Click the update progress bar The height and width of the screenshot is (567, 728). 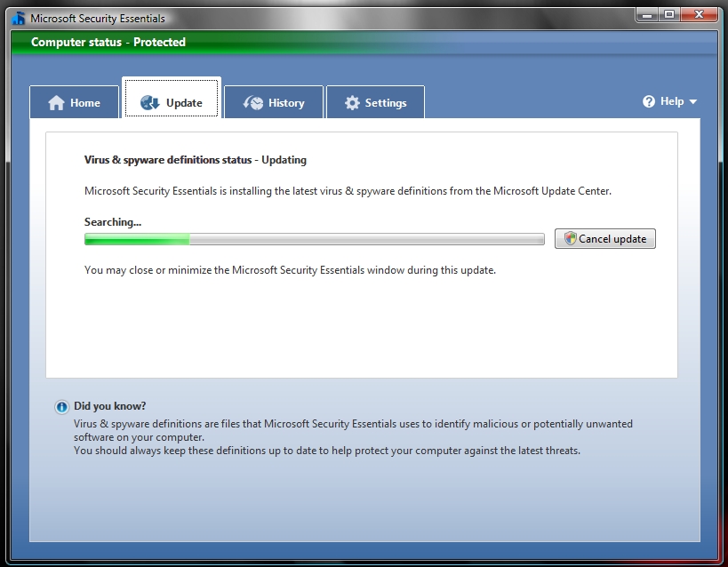[315, 239]
